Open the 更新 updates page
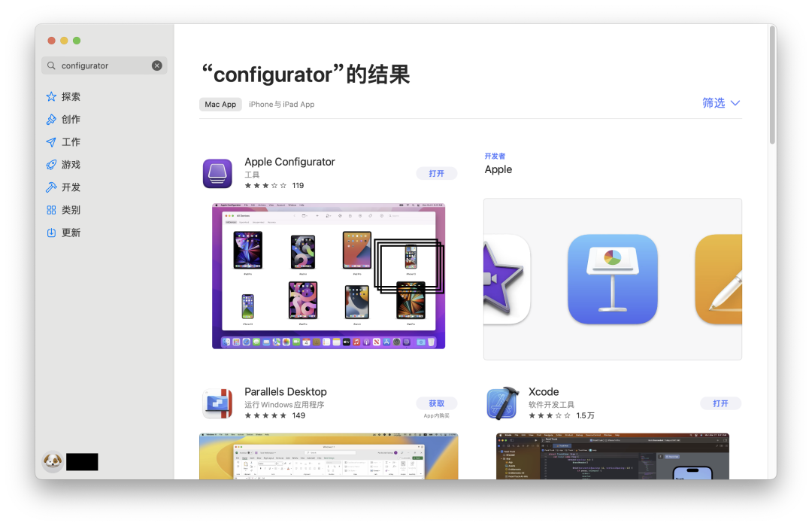 point(71,233)
